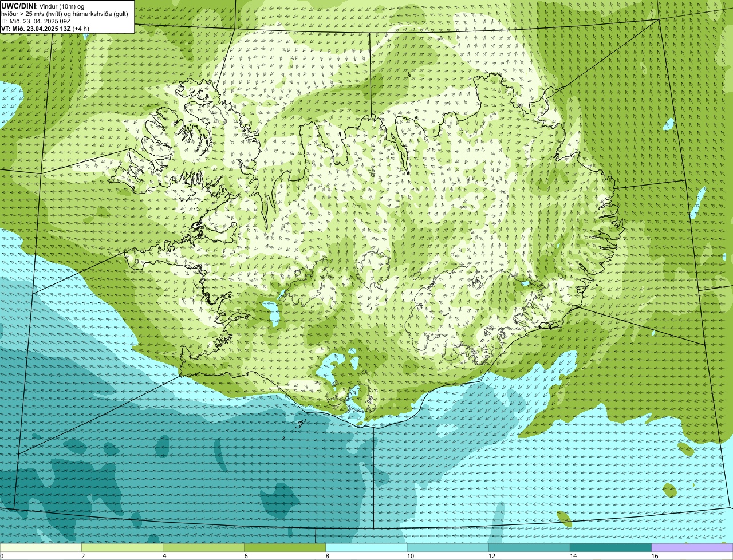The height and width of the screenshot is (560, 733).
Task: Click the dark teal 14–16 m/s legend swatch
Action: click(x=611, y=548)
